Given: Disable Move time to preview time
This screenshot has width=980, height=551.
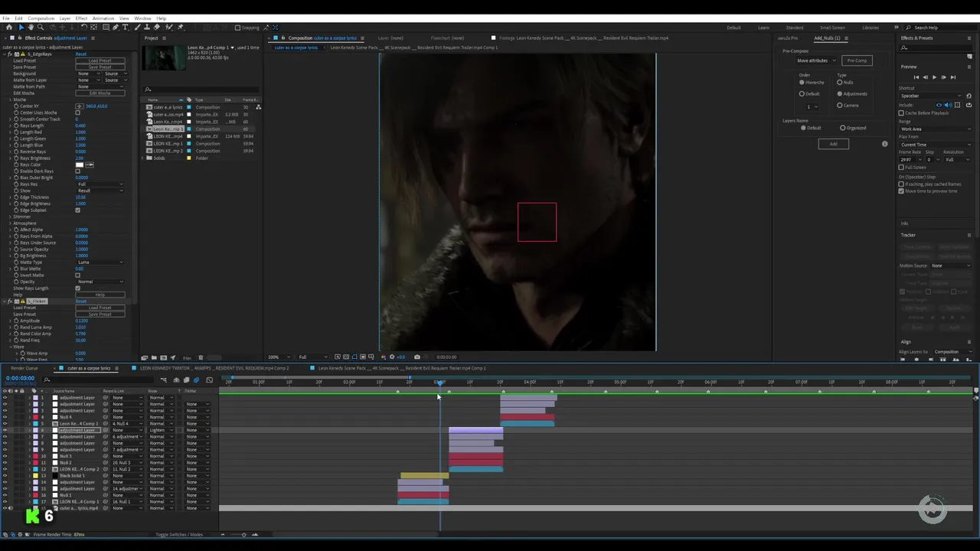Looking at the screenshot, I should tap(901, 191).
